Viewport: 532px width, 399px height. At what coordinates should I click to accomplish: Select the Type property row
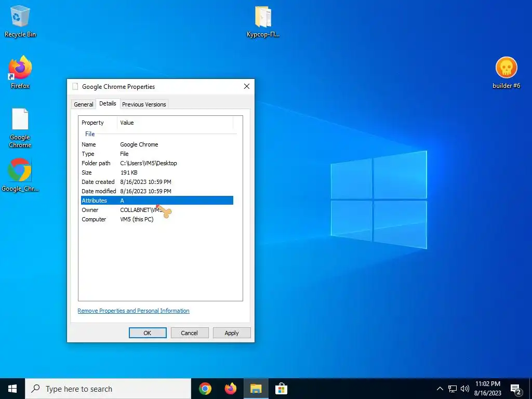coord(157,154)
